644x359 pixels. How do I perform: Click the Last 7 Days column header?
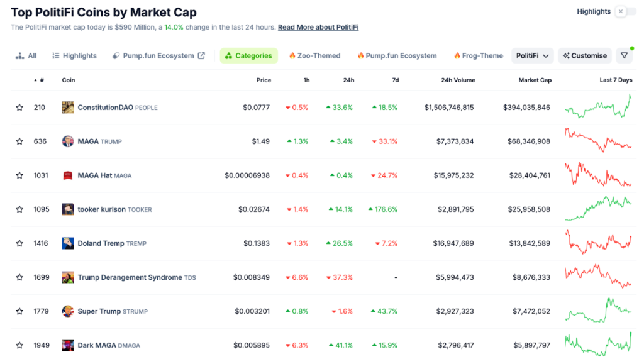[616, 80]
